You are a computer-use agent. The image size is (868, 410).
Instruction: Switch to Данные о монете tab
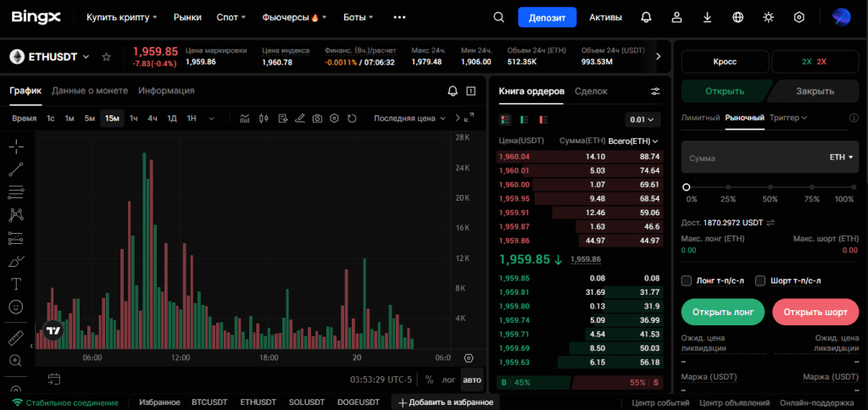[x=90, y=90]
